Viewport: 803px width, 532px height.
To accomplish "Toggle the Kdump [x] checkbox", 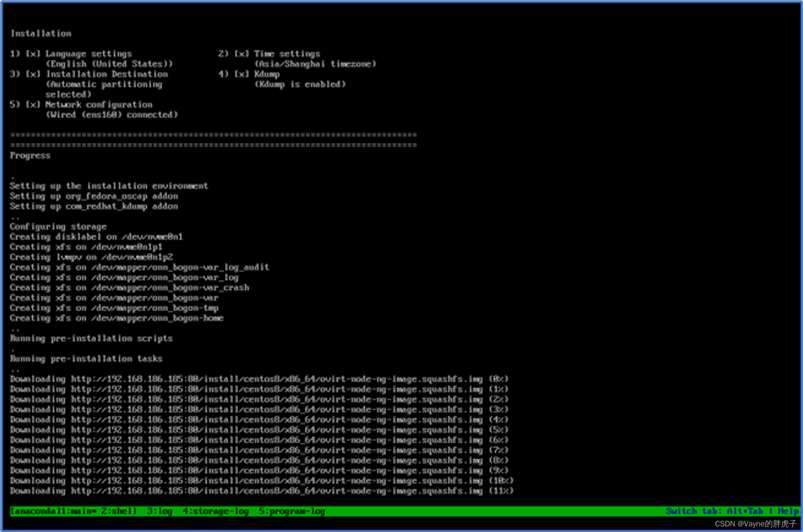I will (242, 74).
